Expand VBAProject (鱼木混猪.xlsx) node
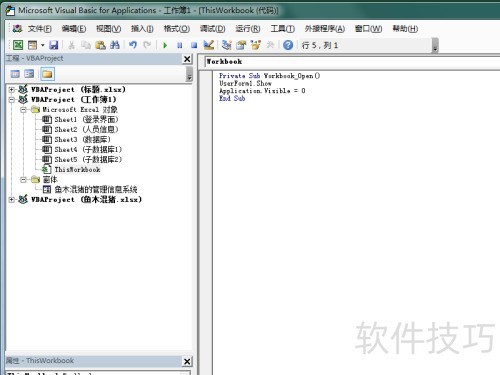Viewport: 500px width, 375px height. [12, 199]
